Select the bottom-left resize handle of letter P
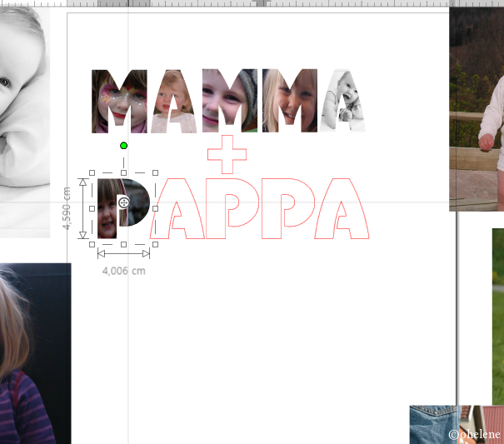Screen dimensions: 504x444 (x=92, y=244)
